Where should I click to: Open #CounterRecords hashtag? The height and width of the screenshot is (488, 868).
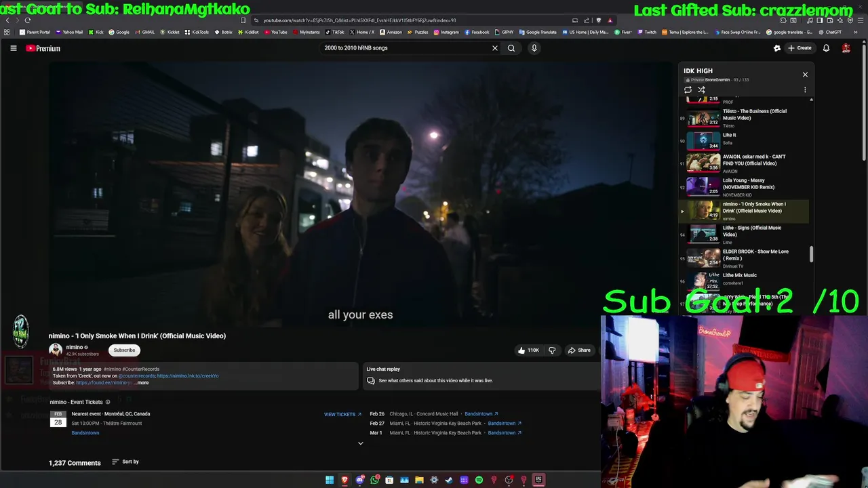(x=140, y=369)
